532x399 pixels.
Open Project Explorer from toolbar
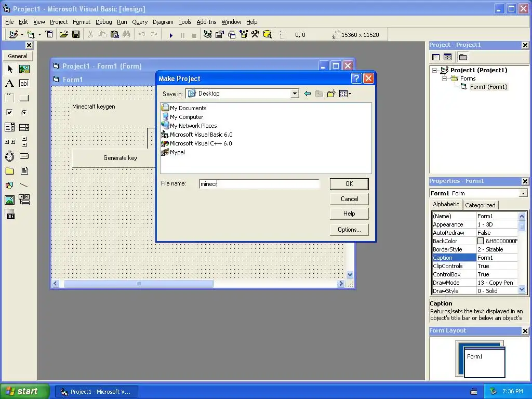click(208, 35)
